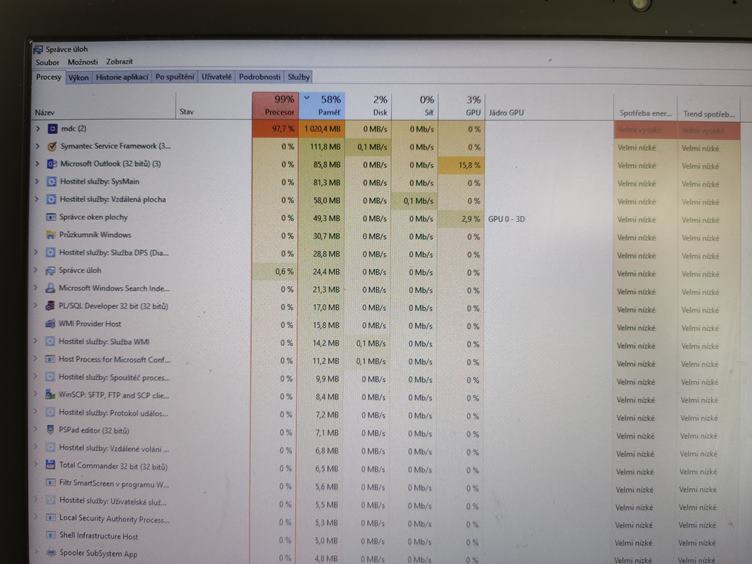752x564 pixels.
Task: Expand the mdc (2) process group
Action: coord(38,129)
